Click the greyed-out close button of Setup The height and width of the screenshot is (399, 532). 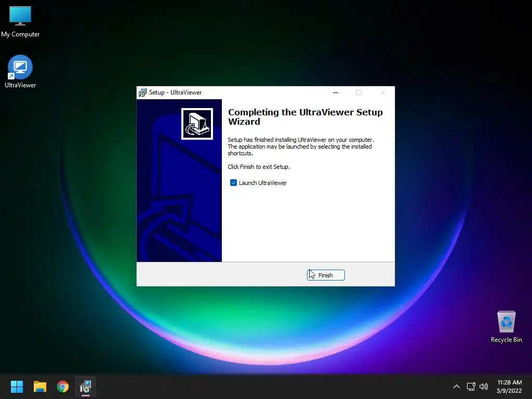pos(383,92)
